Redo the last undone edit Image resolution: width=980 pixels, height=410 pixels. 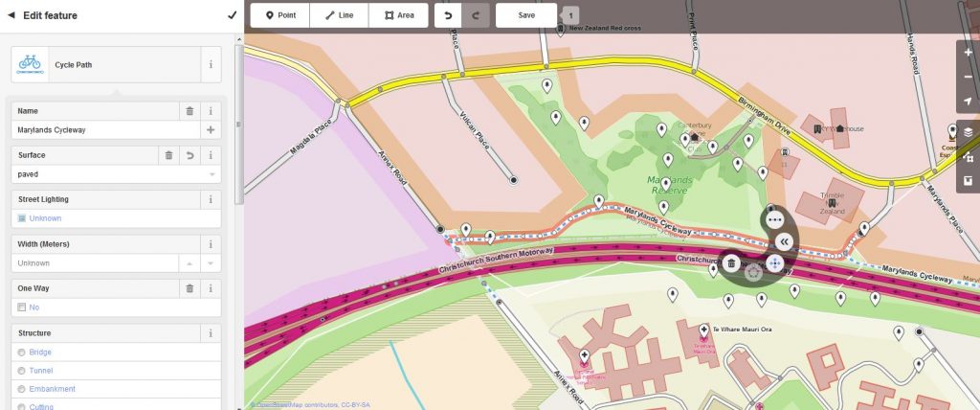coord(476,15)
